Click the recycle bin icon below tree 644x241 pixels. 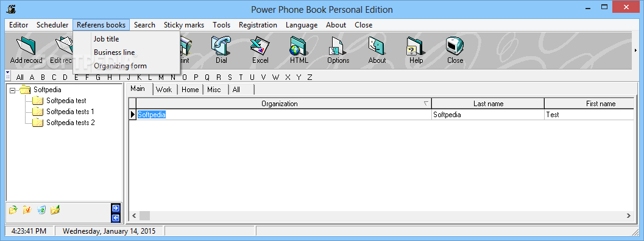coord(41,210)
